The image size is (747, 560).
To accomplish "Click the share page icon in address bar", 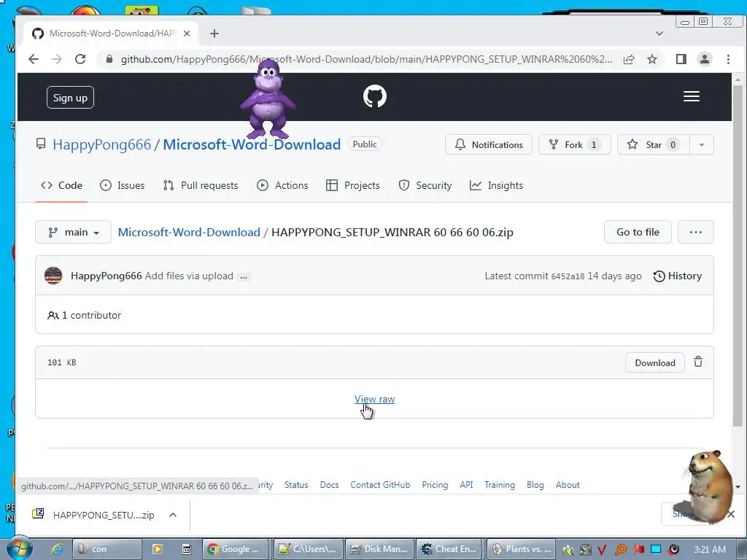I will pyautogui.click(x=629, y=59).
